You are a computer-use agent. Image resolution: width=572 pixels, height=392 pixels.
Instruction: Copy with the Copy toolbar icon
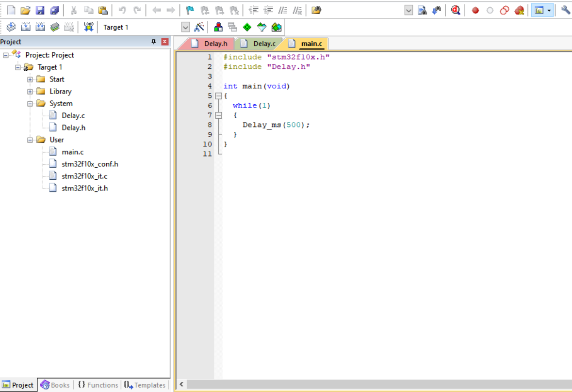89,10
